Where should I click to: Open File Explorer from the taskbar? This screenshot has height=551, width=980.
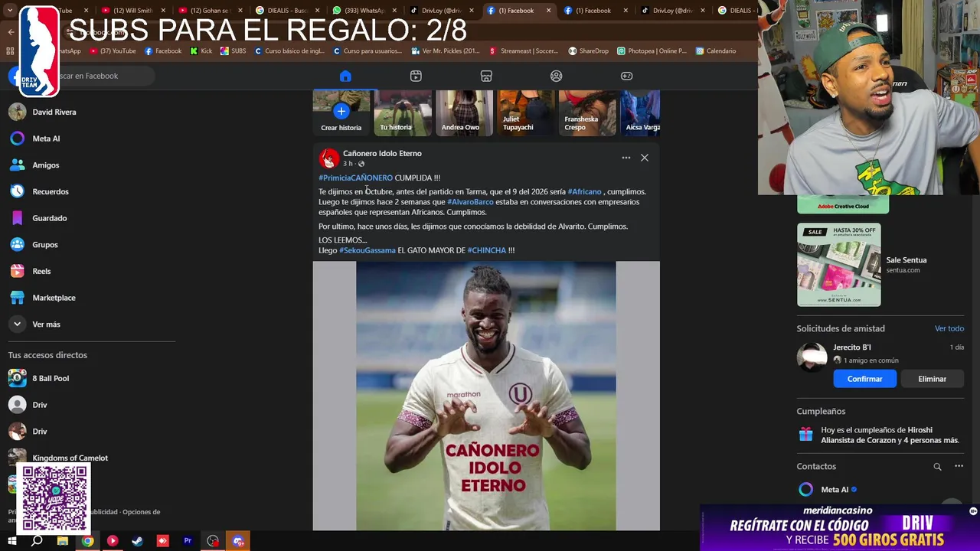pyautogui.click(x=63, y=541)
